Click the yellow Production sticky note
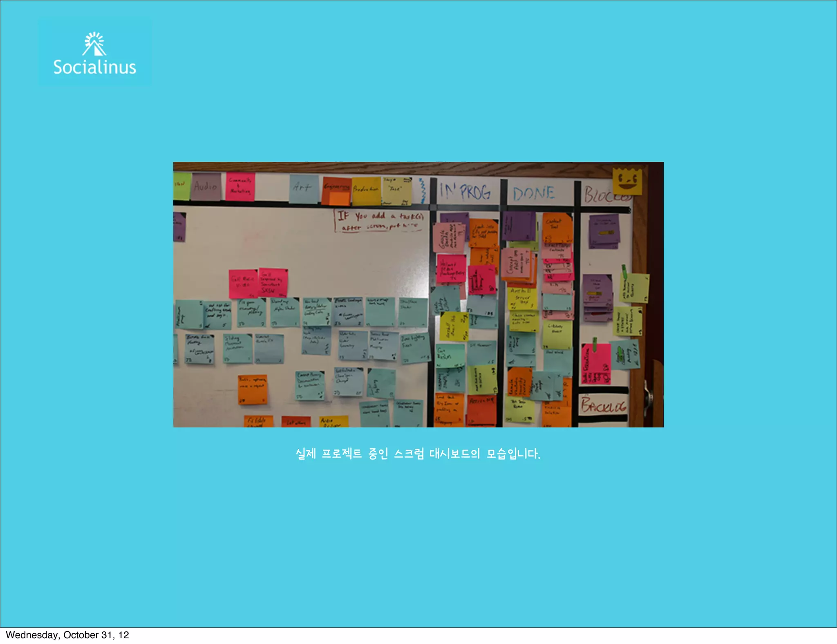The height and width of the screenshot is (644, 837). click(x=366, y=190)
